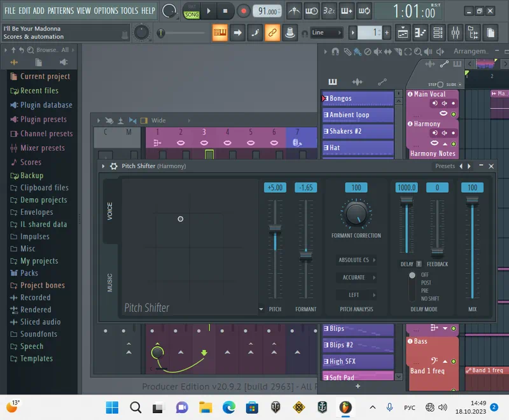Open the LEFT channel dropdown
This screenshot has height=420, width=509.
[357, 295]
